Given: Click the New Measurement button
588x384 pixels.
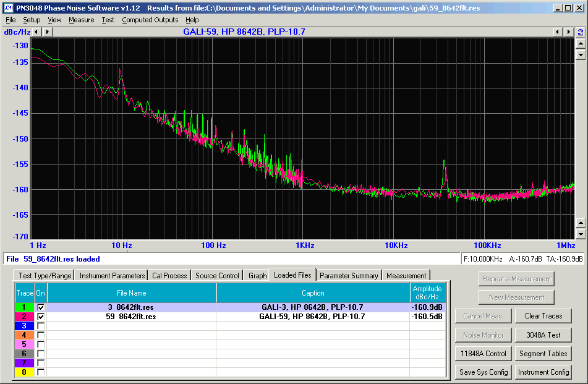Looking at the screenshot, I should [x=516, y=297].
